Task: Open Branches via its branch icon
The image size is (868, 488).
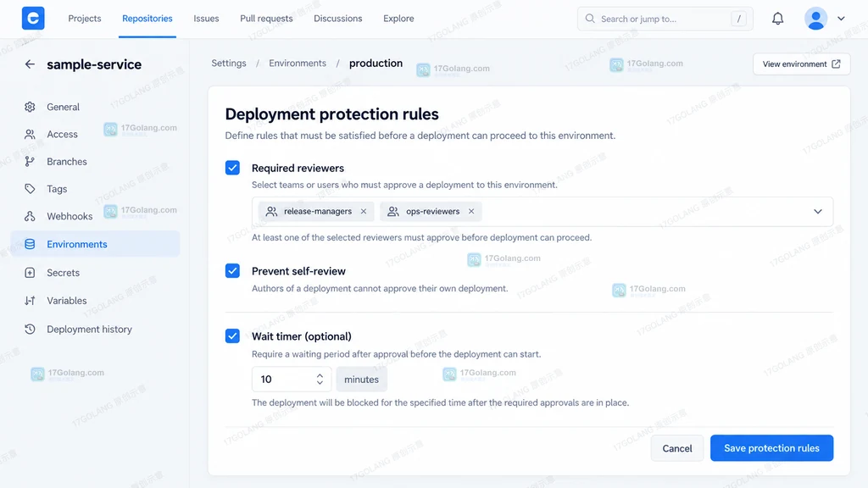Action: [30, 162]
